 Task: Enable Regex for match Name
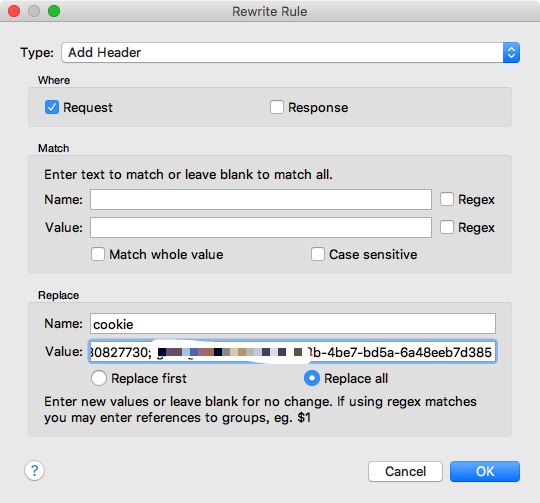point(447,199)
